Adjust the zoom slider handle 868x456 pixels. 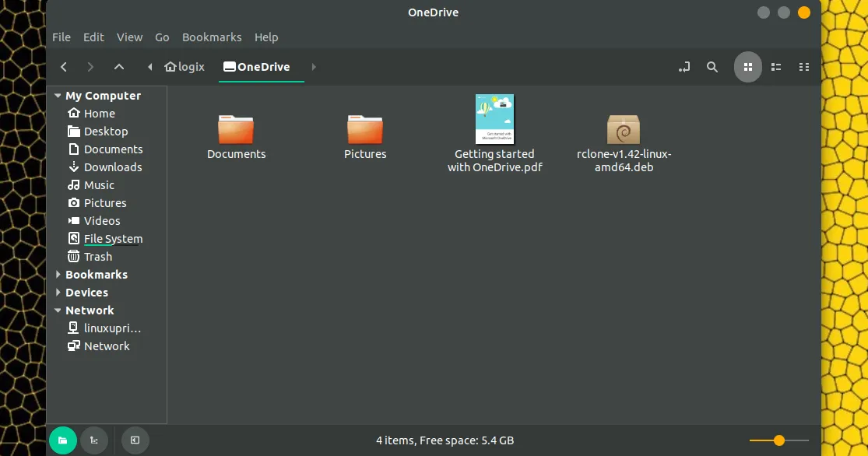pyautogui.click(x=779, y=440)
